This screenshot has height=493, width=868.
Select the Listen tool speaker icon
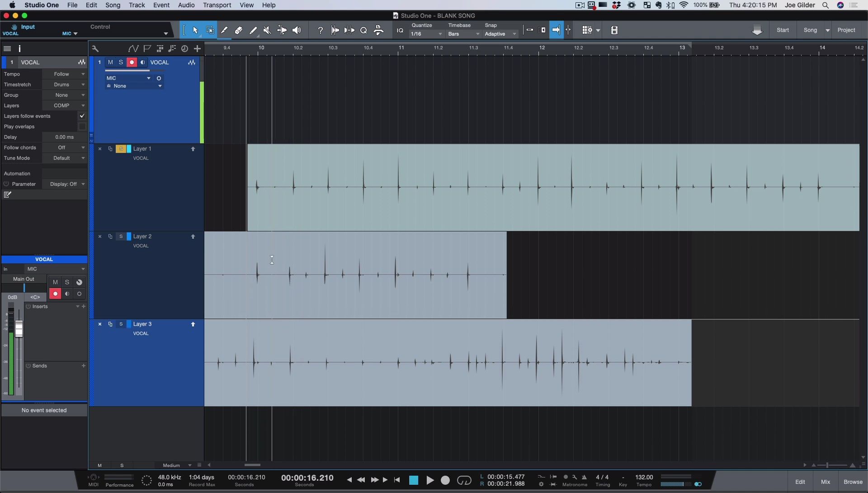297,30
